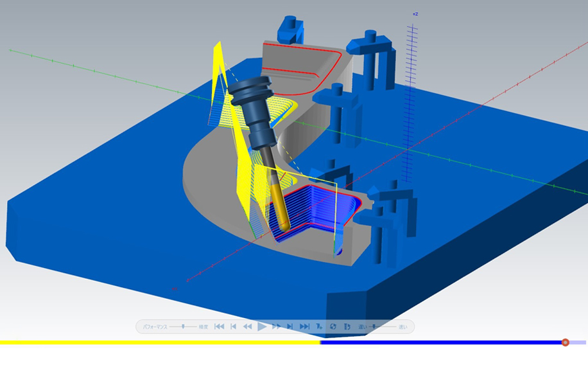This screenshot has width=588, height=365.
Task: Click the yellow section of progress bar
Action: coord(160,343)
